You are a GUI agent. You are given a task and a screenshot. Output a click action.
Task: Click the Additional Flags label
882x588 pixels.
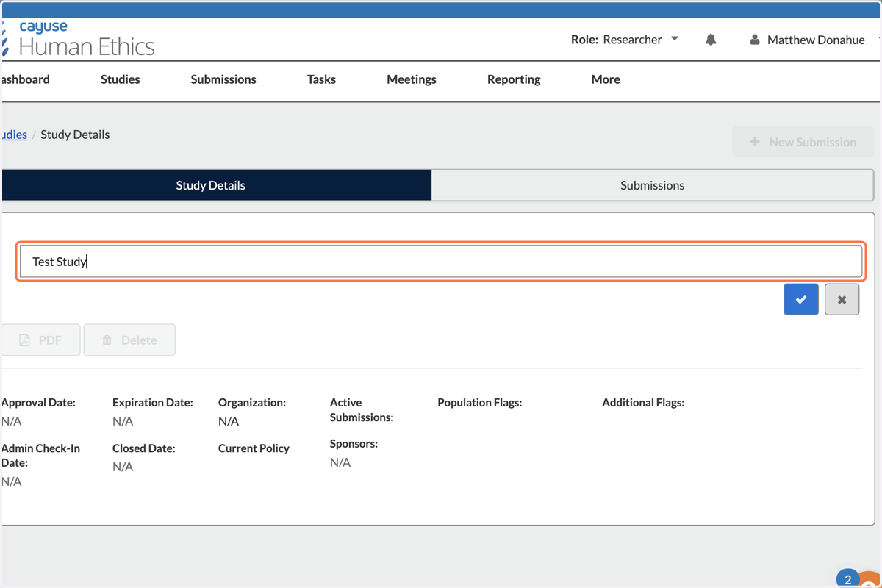[643, 403]
